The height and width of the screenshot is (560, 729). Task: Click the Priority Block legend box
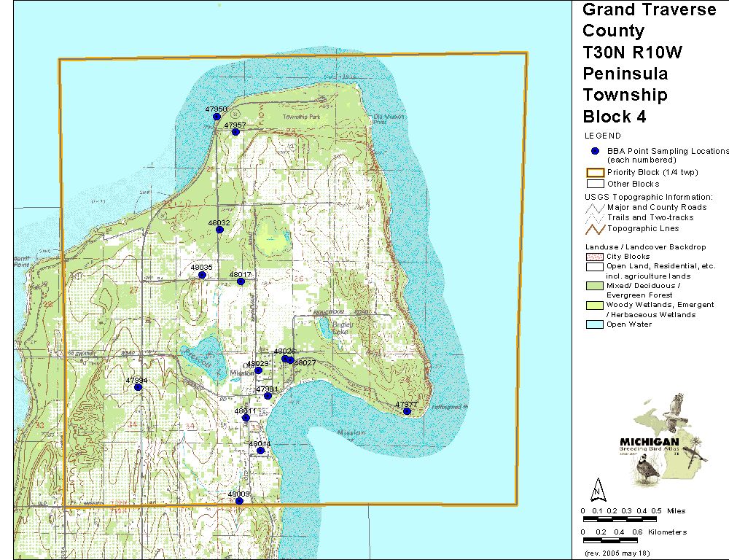point(596,173)
